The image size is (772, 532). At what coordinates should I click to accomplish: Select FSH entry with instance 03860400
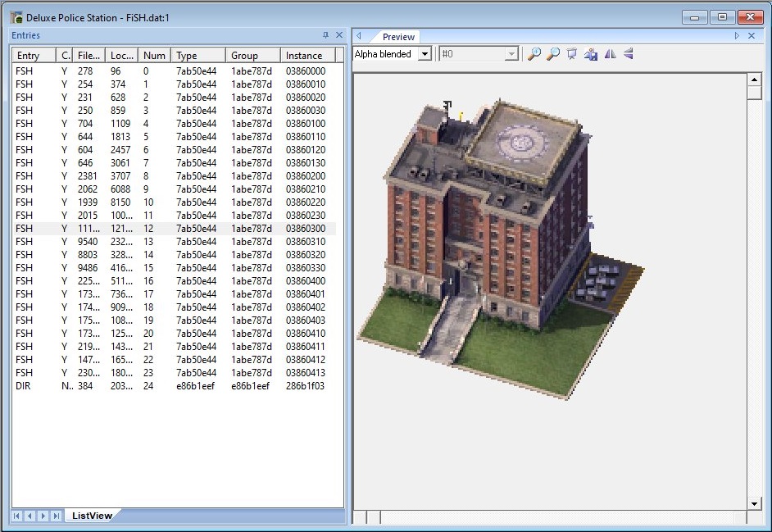[174, 281]
